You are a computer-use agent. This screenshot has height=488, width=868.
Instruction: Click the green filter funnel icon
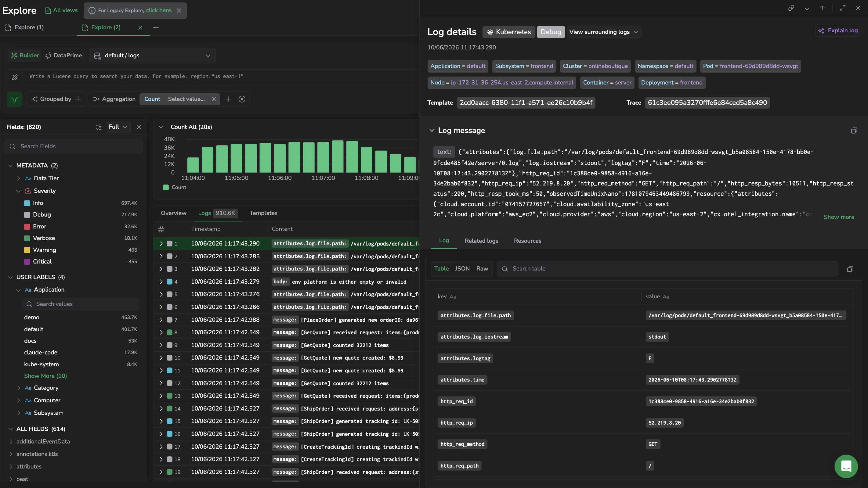tap(14, 99)
